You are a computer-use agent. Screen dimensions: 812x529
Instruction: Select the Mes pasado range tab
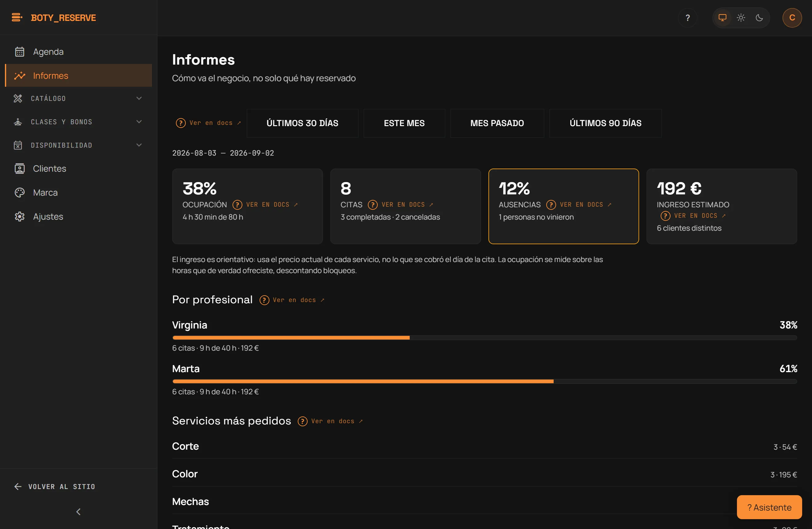tap(497, 123)
